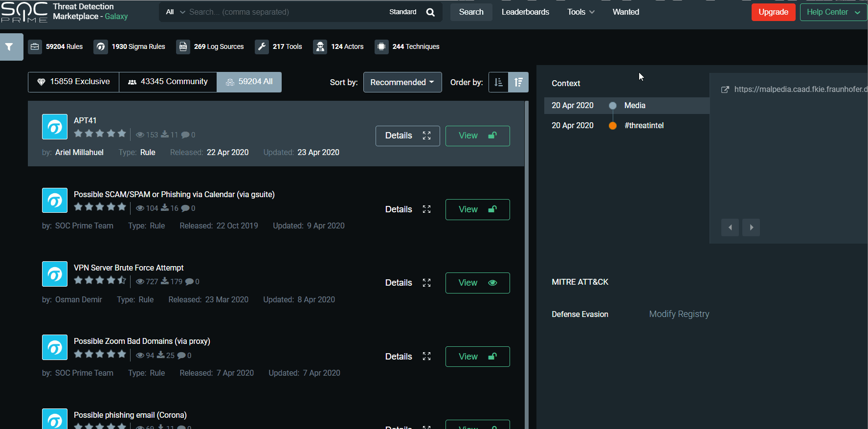Open the filter panel funnel icon

point(9,47)
